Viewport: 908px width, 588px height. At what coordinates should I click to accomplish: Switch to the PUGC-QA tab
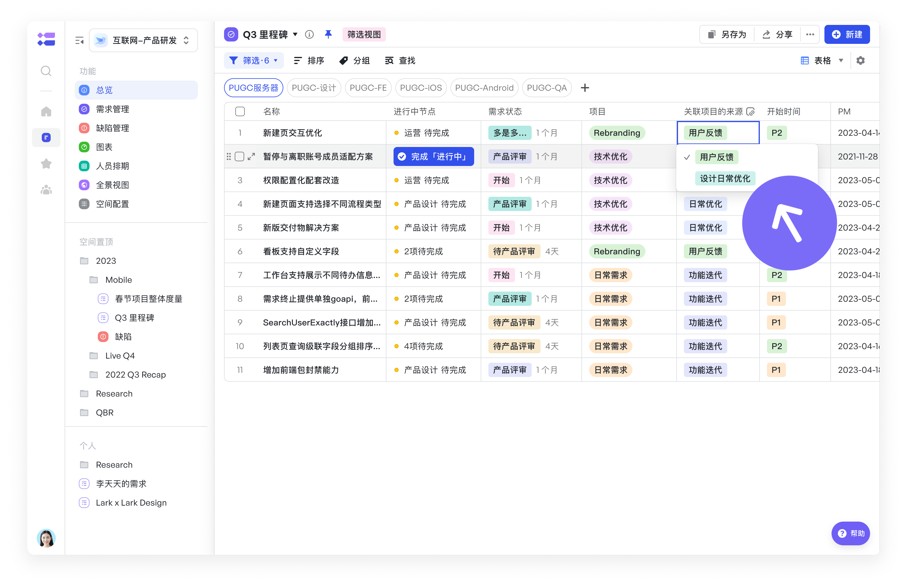click(546, 88)
